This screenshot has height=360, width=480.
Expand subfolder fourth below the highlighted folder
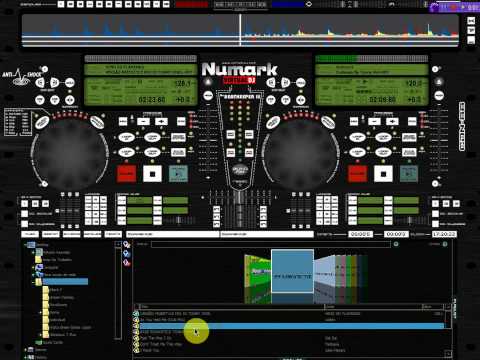[x=41, y=313]
